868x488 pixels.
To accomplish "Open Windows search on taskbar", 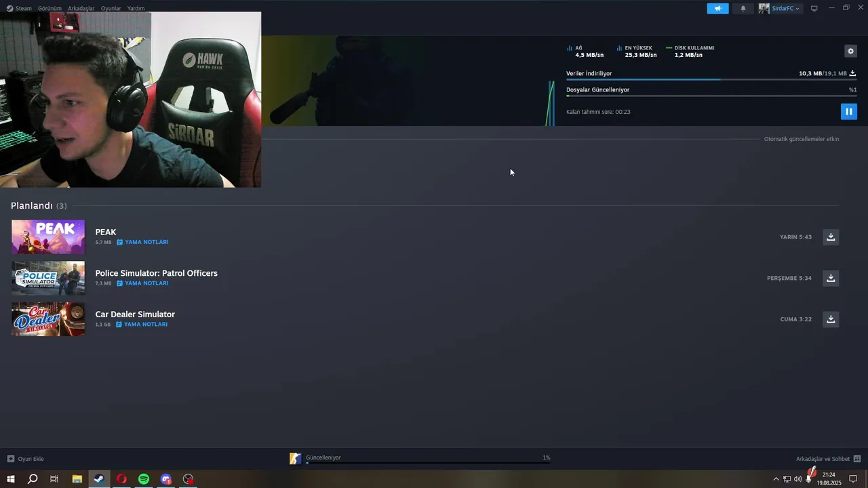I will pos(33,479).
